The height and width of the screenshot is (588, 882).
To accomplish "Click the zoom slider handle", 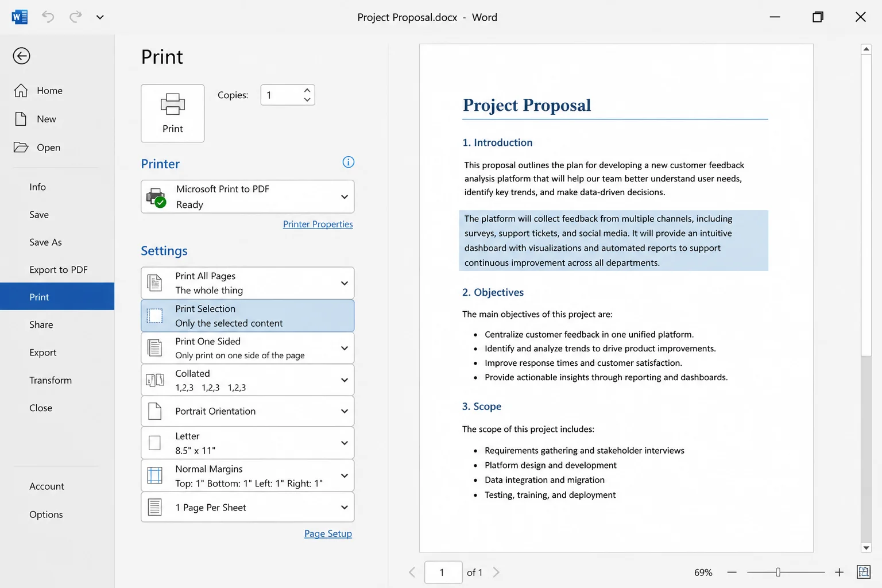I will (x=778, y=572).
